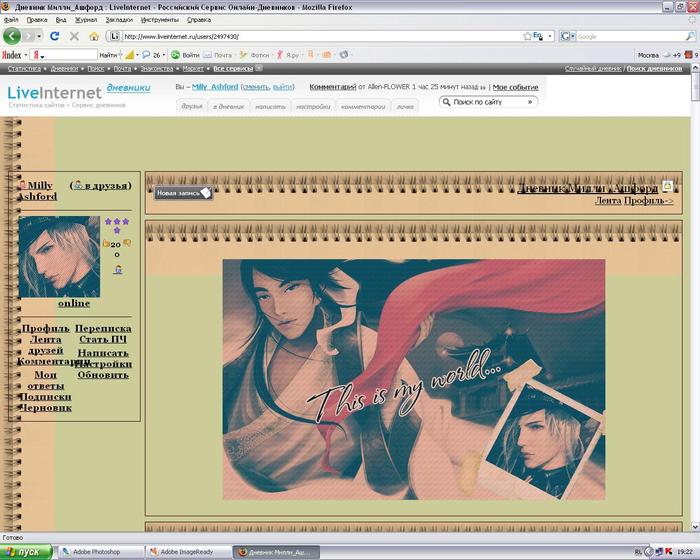This screenshot has height=560, width=700.
Task: Open the Инструменты menu
Action: coord(159,20)
